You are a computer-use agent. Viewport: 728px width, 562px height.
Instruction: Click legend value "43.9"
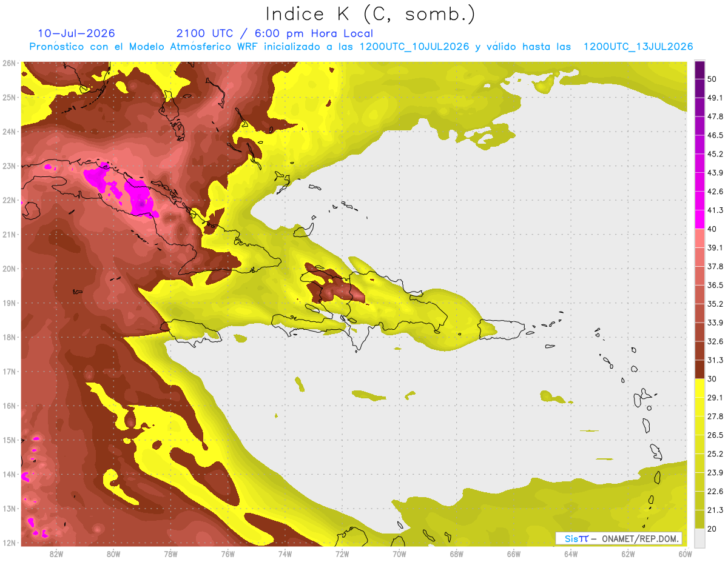tap(715, 173)
